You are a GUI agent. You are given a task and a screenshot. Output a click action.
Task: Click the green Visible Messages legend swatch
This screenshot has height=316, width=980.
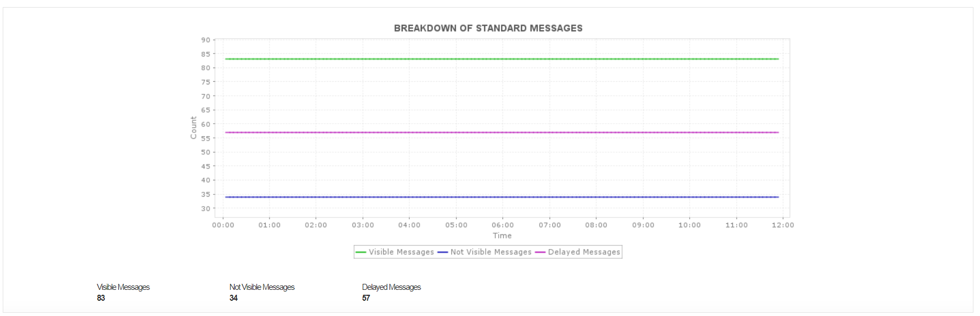361,252
